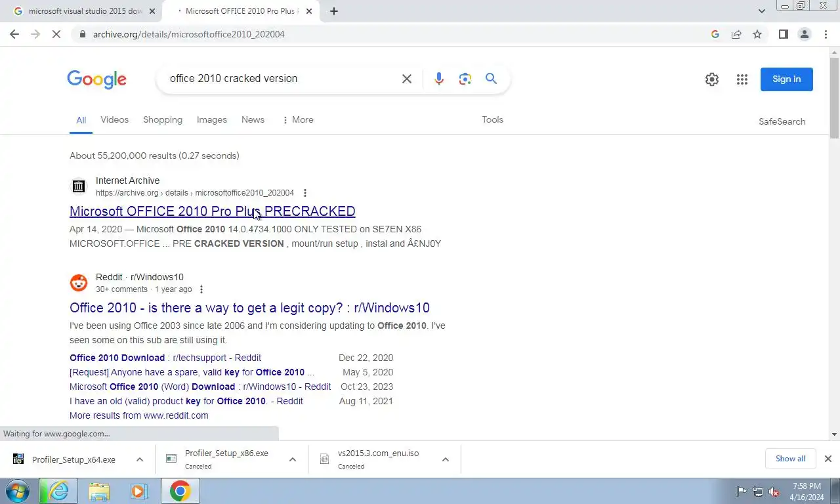840x504 pixels.
Task: Open the side panel icon
Action: (x=783, y=34)
